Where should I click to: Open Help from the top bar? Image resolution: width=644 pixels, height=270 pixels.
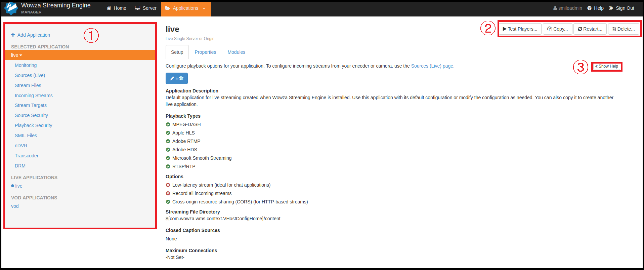595,8
